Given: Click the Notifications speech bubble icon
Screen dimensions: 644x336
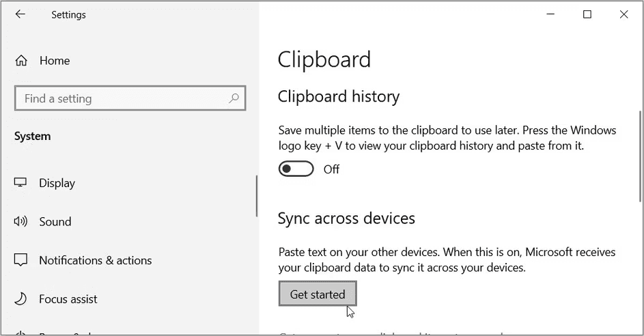Looking at the screenshot, I should click(x=21, y=260).
